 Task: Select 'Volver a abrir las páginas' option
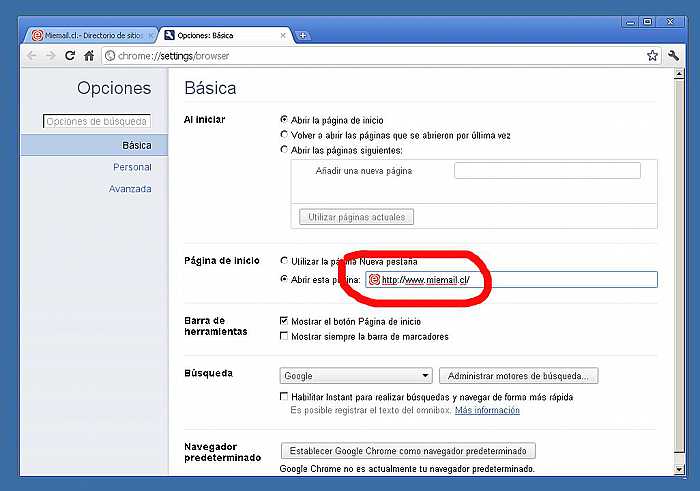(x=283, y=134)
